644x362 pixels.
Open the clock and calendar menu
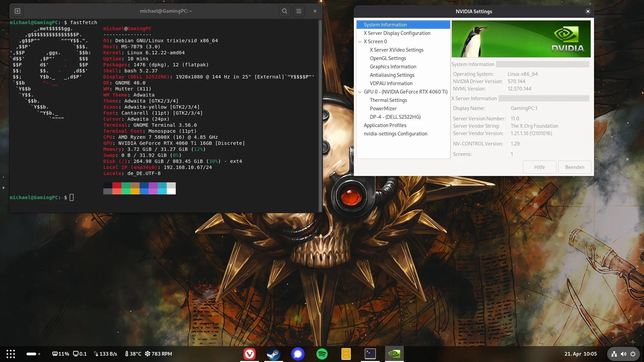point(580,354)
